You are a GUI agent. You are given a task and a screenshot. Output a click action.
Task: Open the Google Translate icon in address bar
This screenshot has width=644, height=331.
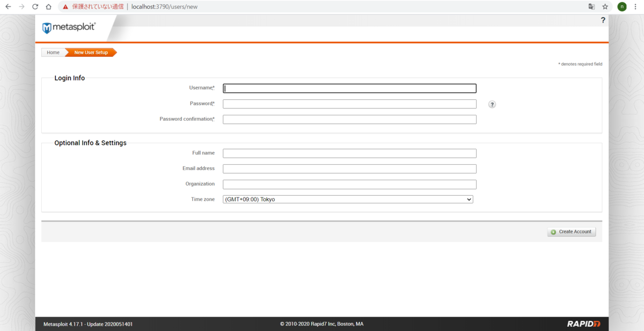(591, 7)
